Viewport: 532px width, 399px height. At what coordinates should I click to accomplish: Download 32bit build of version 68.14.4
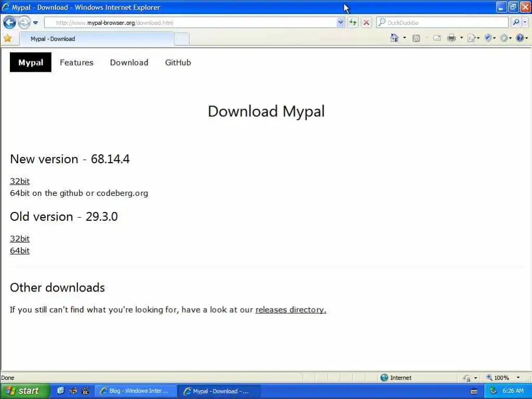click(x=20, y=181)
